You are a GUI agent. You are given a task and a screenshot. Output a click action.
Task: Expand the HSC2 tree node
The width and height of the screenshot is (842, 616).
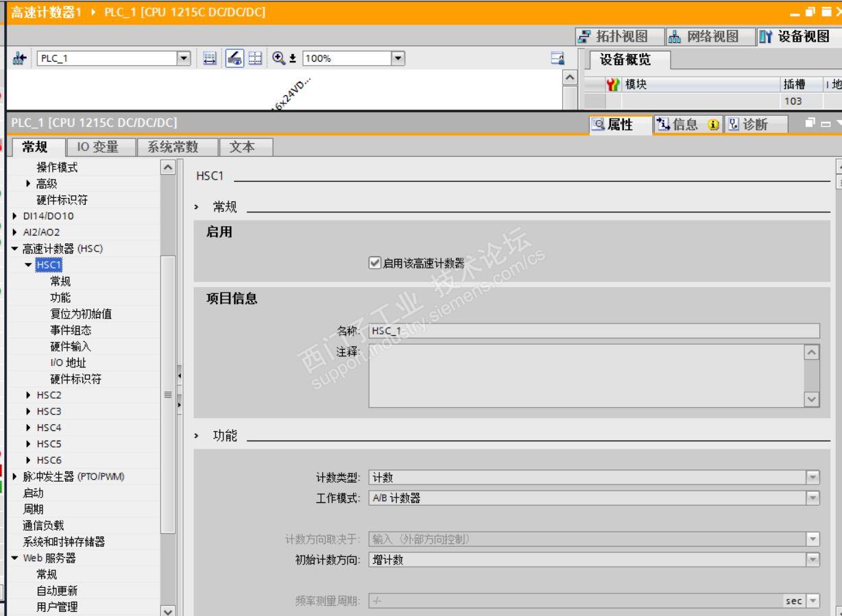[28, 395]
